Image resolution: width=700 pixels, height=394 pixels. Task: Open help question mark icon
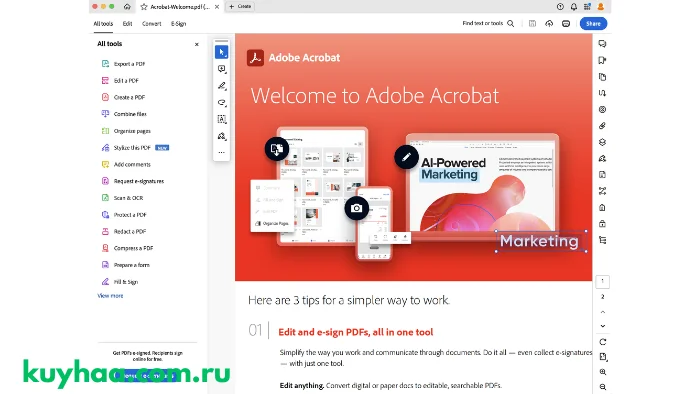coord(560,7)
